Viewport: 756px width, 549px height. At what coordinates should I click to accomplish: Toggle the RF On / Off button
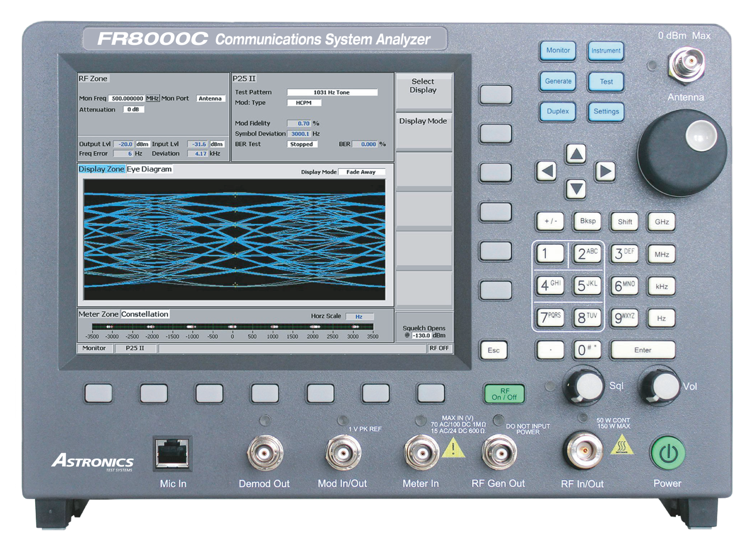(x=504, y=394)
